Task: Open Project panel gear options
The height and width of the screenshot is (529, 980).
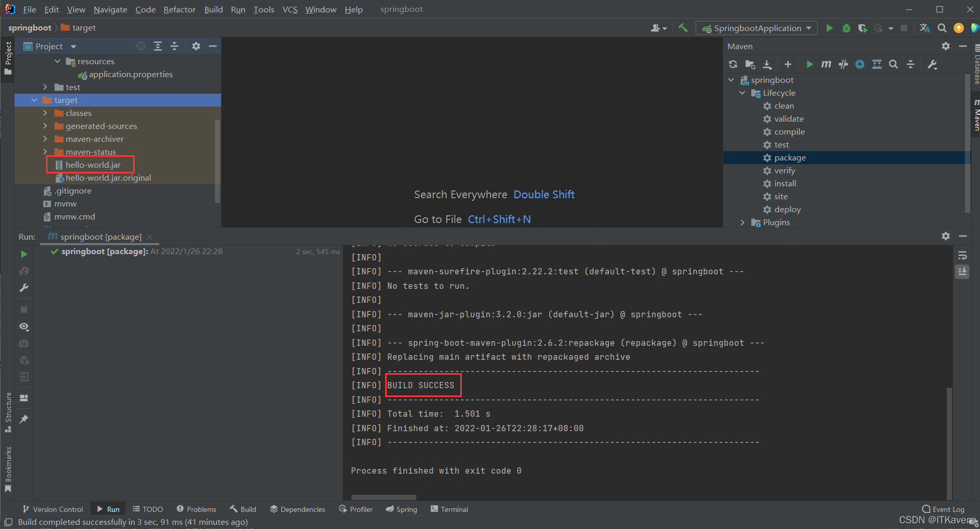Action: 196,46
